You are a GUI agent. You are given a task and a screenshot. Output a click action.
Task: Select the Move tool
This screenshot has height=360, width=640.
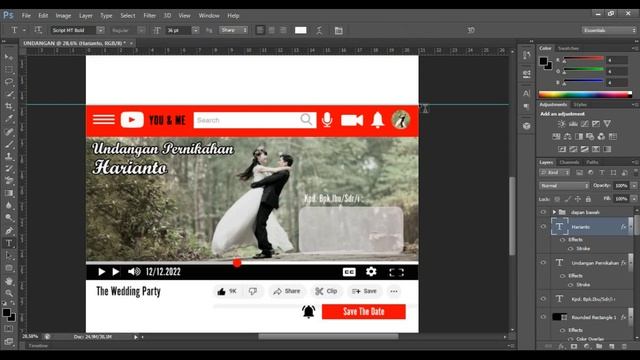(x=9, y=57)
